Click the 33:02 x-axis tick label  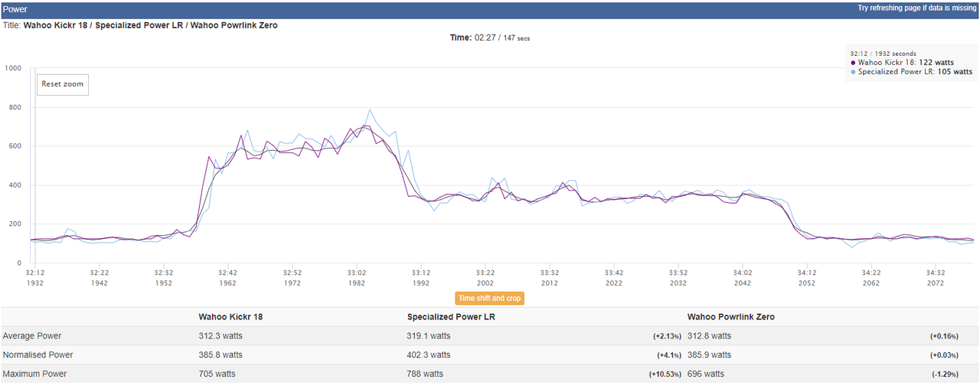[357, 273]
